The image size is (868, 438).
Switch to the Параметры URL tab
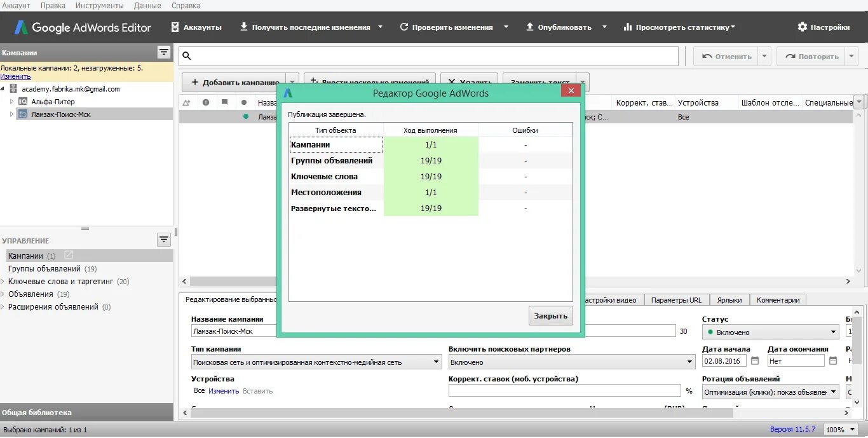click(x=676, y=300)
